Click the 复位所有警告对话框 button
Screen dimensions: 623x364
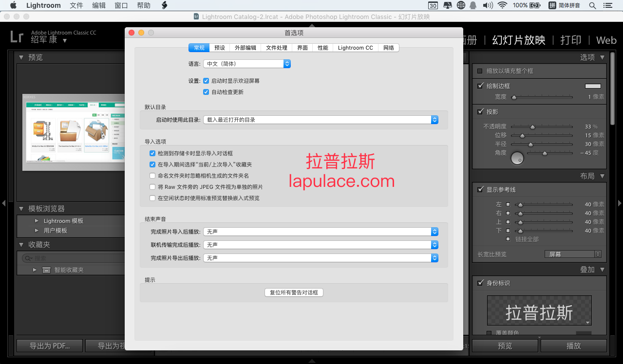pyautogui.click(x=294, y=292)
